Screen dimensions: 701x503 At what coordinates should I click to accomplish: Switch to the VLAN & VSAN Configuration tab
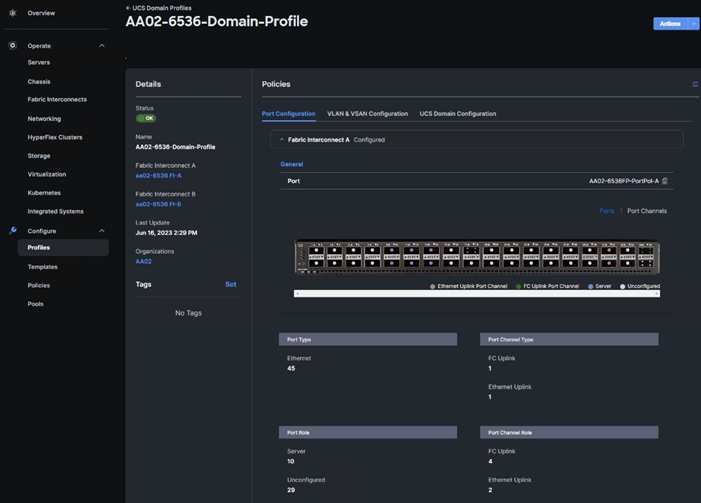pos(367,114)
